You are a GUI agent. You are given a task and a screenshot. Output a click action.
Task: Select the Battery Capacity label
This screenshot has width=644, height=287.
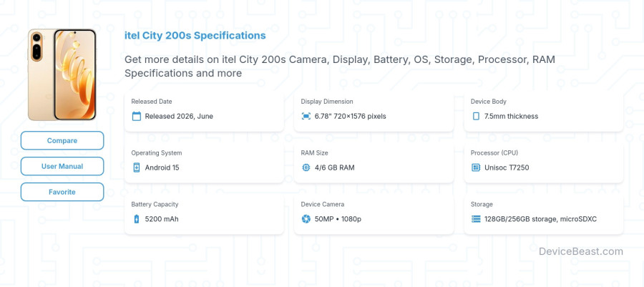[155, 204]
